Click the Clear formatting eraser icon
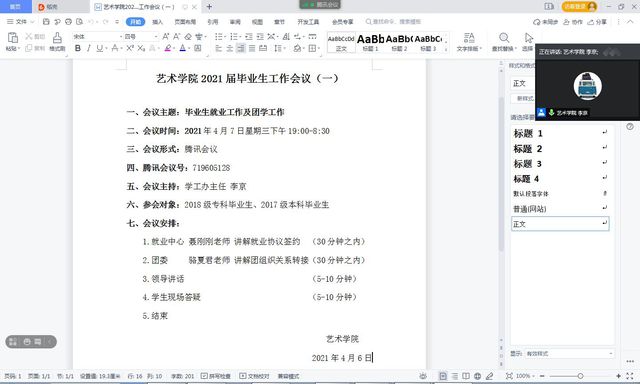This screenshot has width=640, height=384. 188,36
